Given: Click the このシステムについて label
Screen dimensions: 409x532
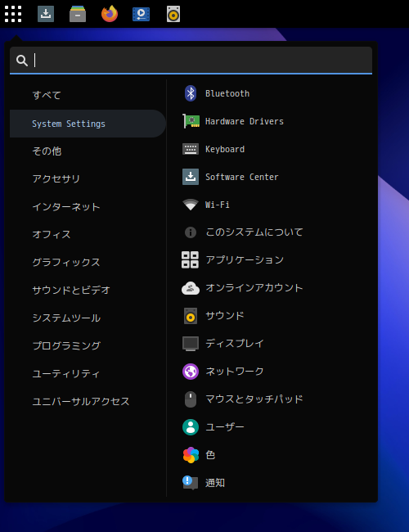Looking at the screenshot, I should pos(254,232).
